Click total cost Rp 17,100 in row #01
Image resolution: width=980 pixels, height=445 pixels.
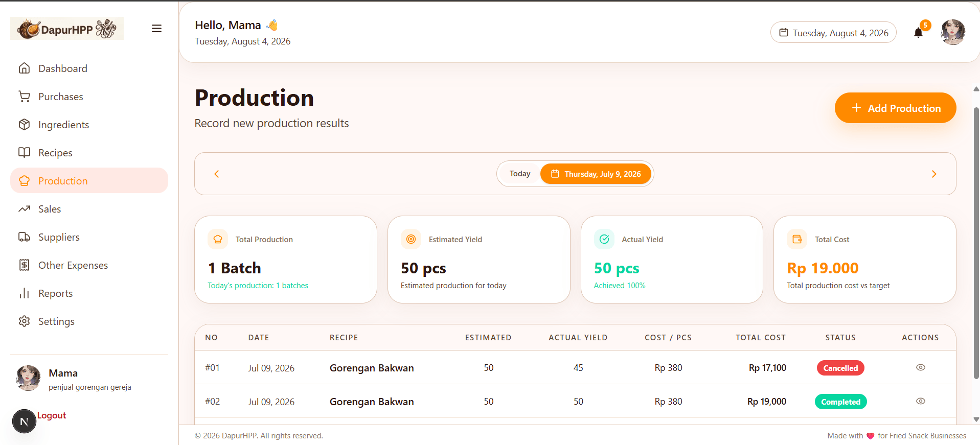click(x=767, y=368)
